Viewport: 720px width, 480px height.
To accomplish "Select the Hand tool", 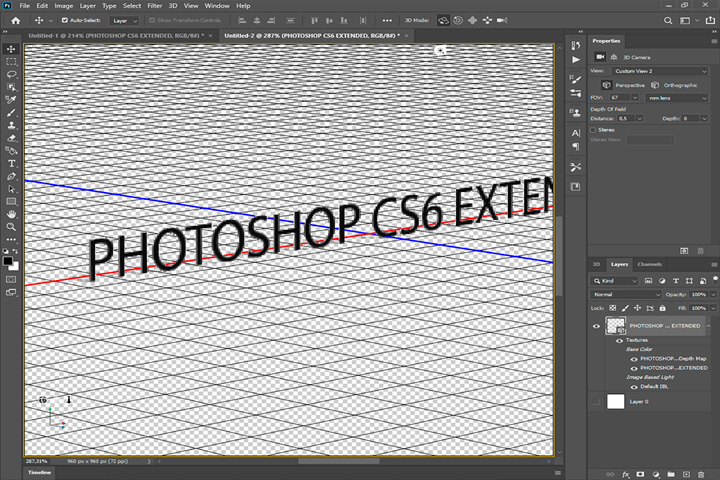I will pos(11,214).
